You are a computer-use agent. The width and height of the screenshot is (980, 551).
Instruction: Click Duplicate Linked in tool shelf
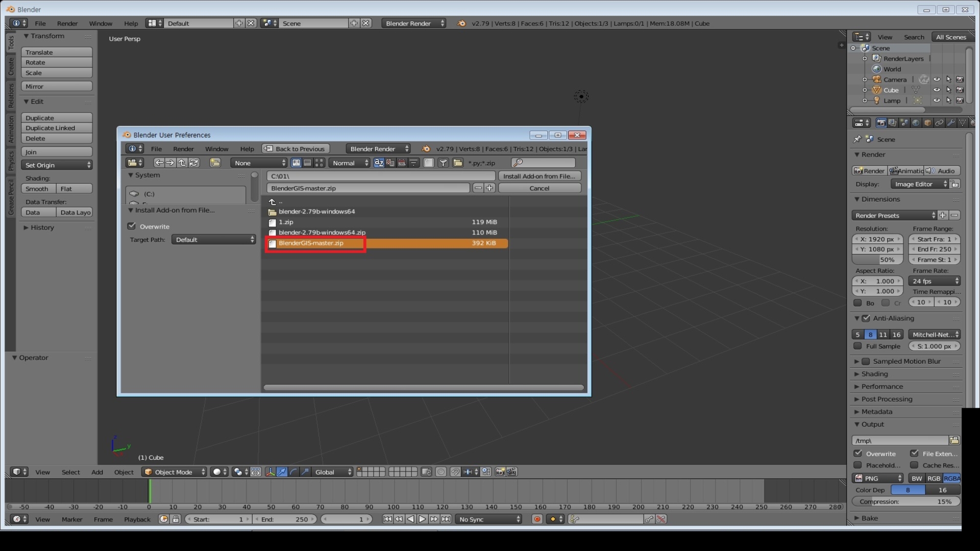tap(57, 128)
